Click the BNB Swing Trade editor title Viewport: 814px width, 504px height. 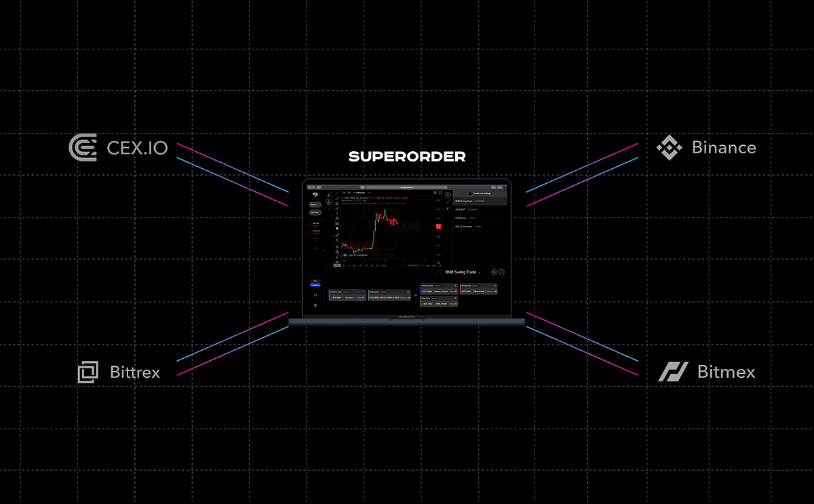pyautogui.click(x=461, y=272)
